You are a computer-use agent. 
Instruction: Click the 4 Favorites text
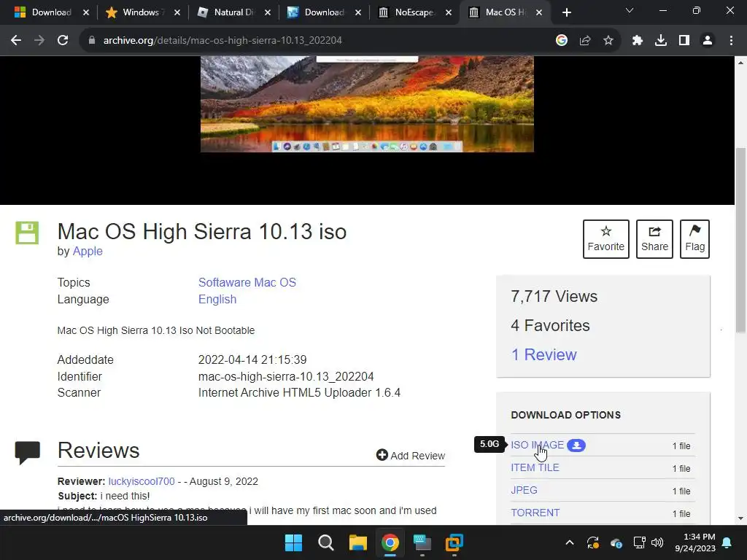[550, 325]
